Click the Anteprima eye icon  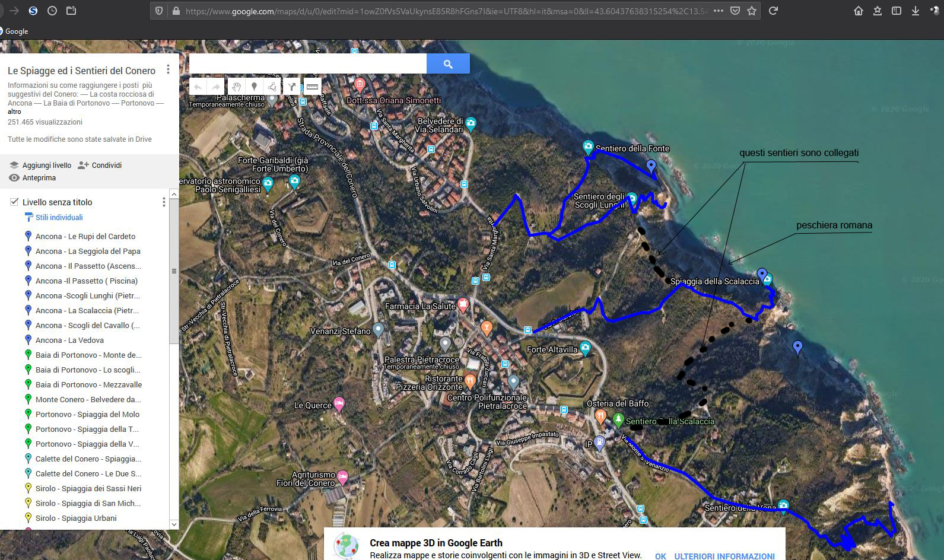14,177
